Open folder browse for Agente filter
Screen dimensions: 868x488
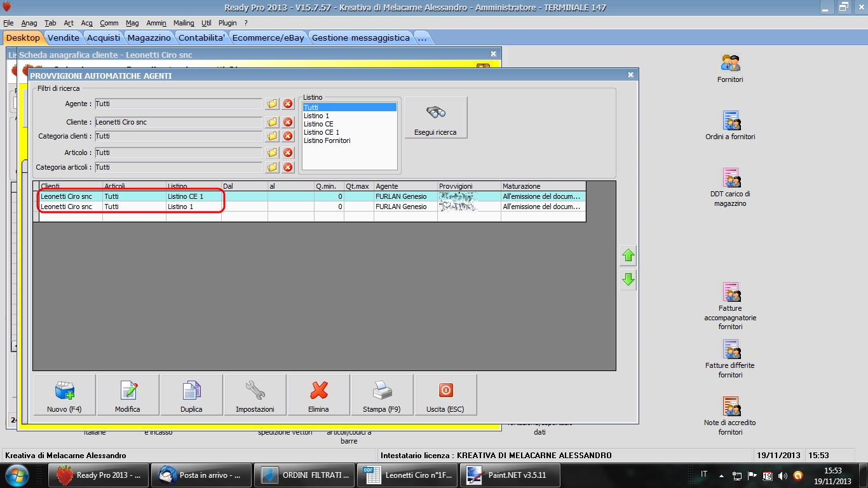(272, 104)
